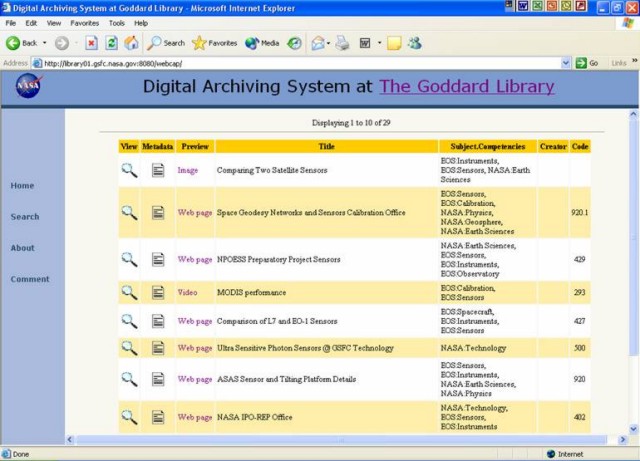The width and height of the screenshot is (640, 461).
Task: Open the Favorites menu
Action: (x=84, y=23)
